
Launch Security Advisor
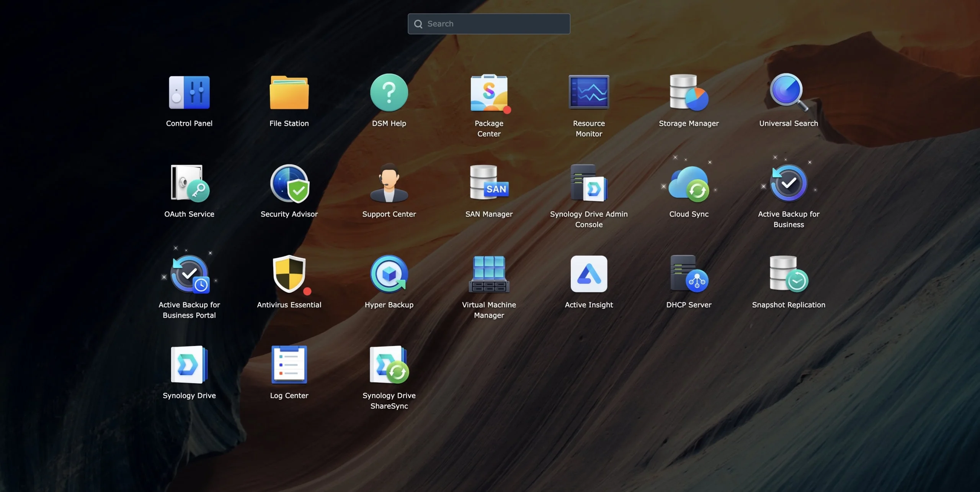(x=289, y=183)
